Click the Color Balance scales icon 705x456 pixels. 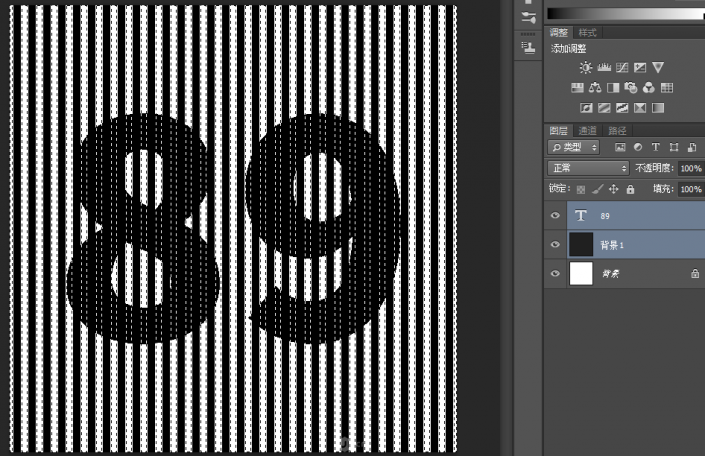(x=595, y=88)
